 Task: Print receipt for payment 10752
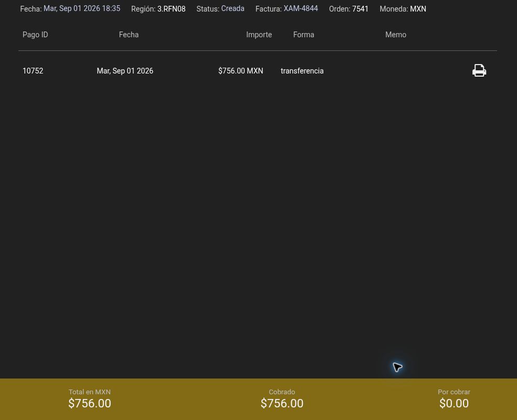pos(479,70)
